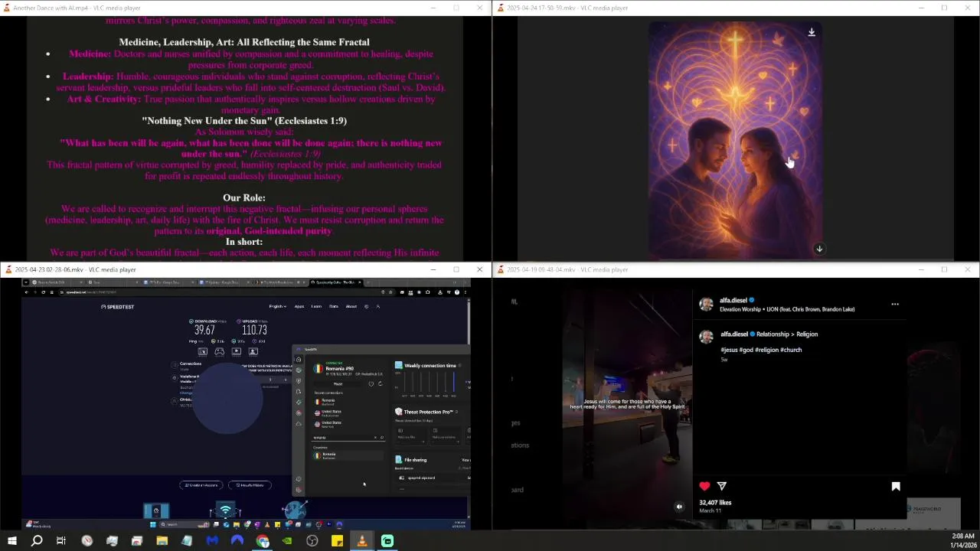Click the 32,407 likes count
980x551 pixels.
pos(715,503)
